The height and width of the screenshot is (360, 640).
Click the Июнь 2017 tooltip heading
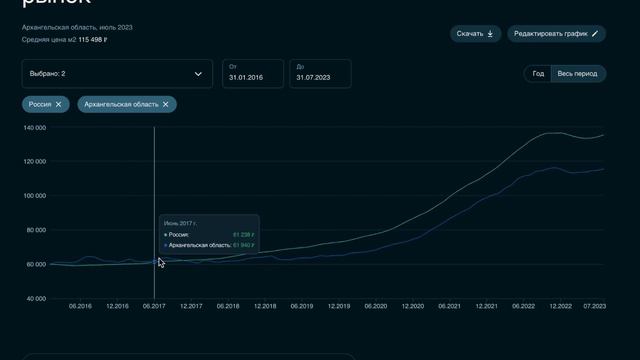pyautogui.click(x=180, y=224)
